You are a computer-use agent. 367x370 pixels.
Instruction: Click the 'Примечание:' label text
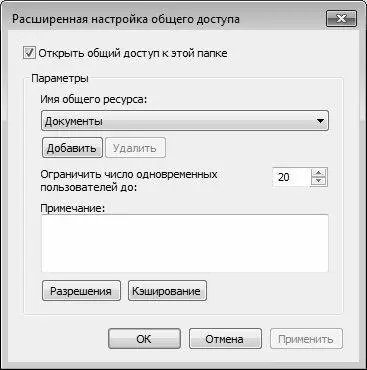pos(73,209)
